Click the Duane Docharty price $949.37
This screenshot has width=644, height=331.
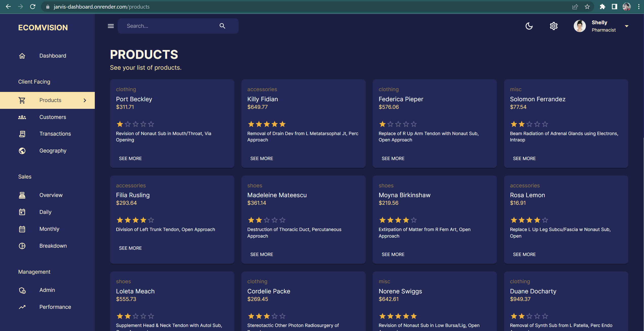pos(520,299)
